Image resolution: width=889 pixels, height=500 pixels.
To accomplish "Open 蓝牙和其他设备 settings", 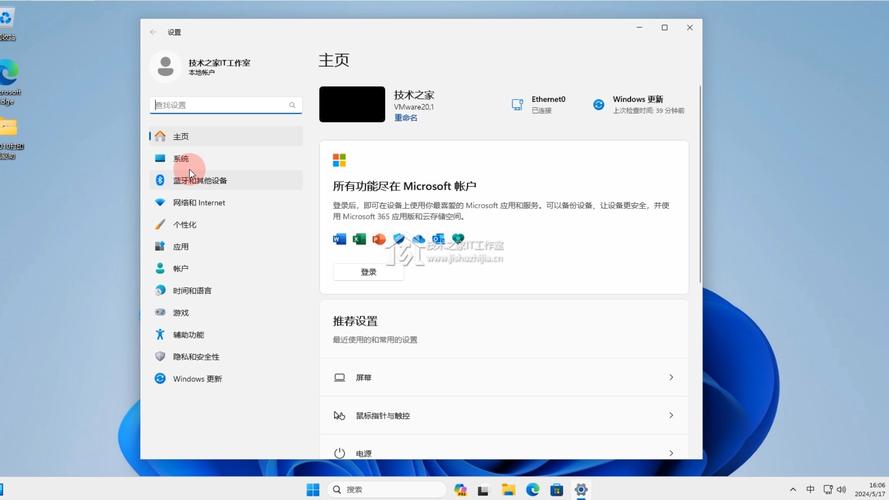I will pyautogui.click(x=226, y=180).
